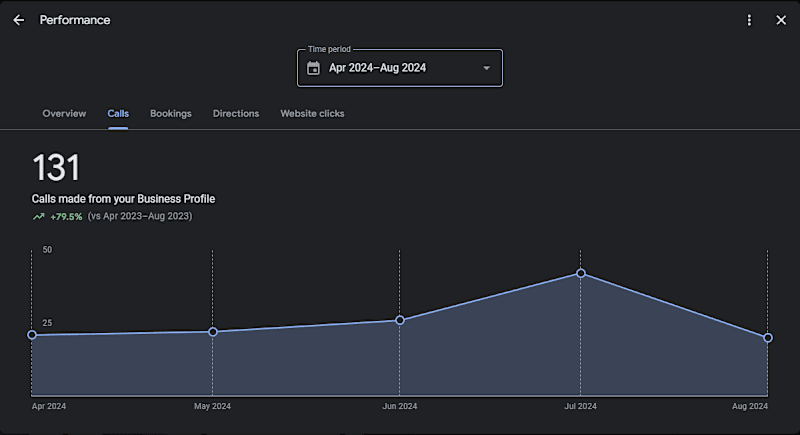Open the three-dot more options menu
The width and height of the screenshot is (800, 435).
(x=749, y=20)
